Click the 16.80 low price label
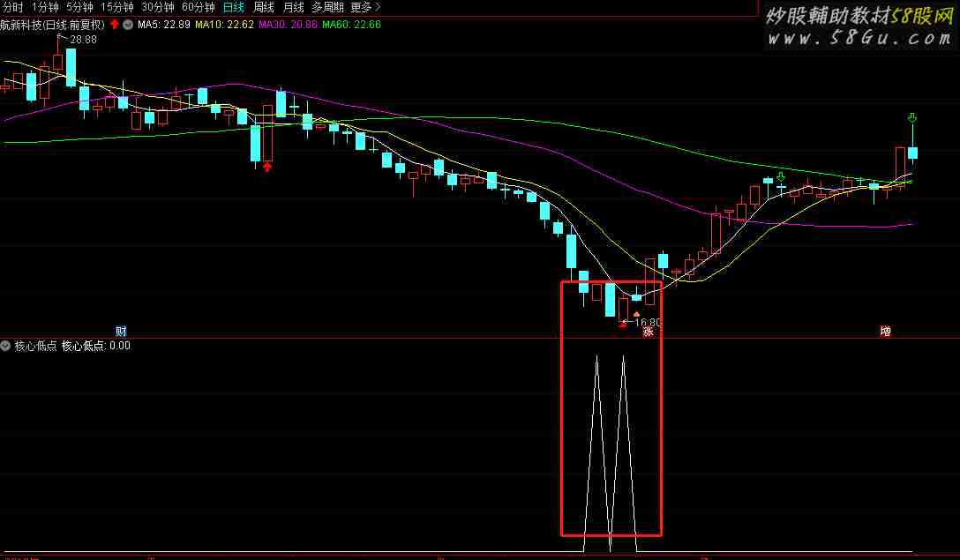 (649, 322)
